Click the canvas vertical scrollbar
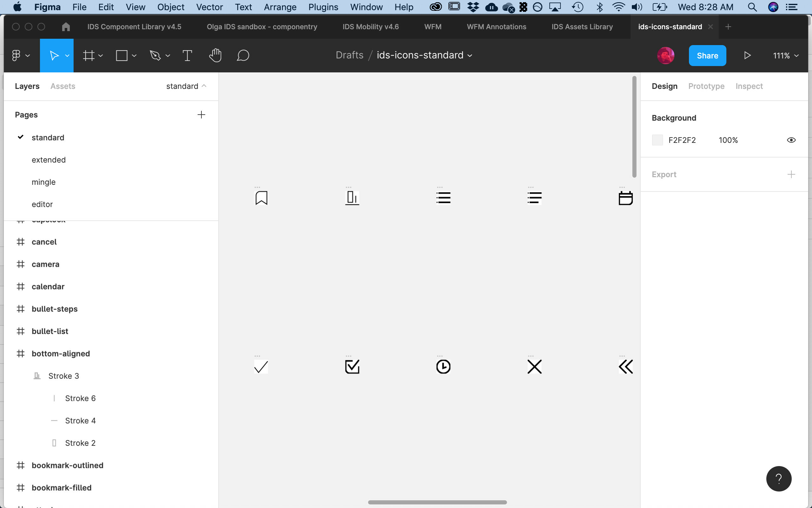This screenshot has height=508, width=812. [x=634, y=127]
